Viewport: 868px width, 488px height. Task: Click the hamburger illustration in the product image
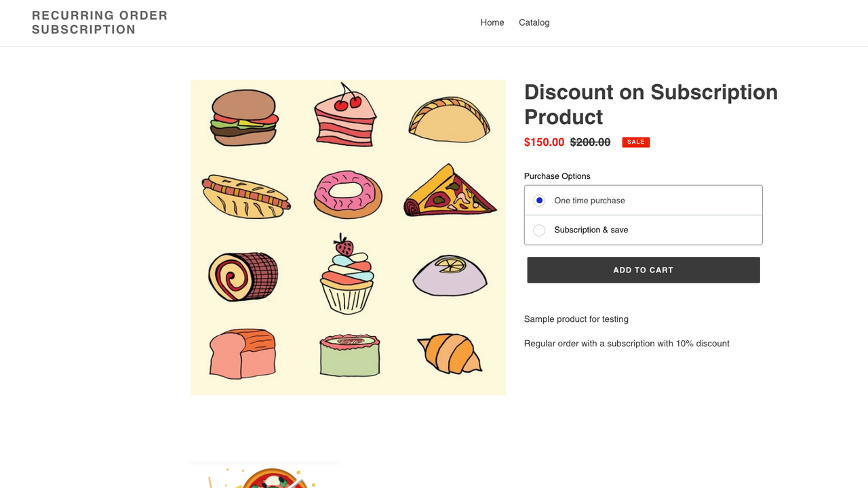(243, 117)
